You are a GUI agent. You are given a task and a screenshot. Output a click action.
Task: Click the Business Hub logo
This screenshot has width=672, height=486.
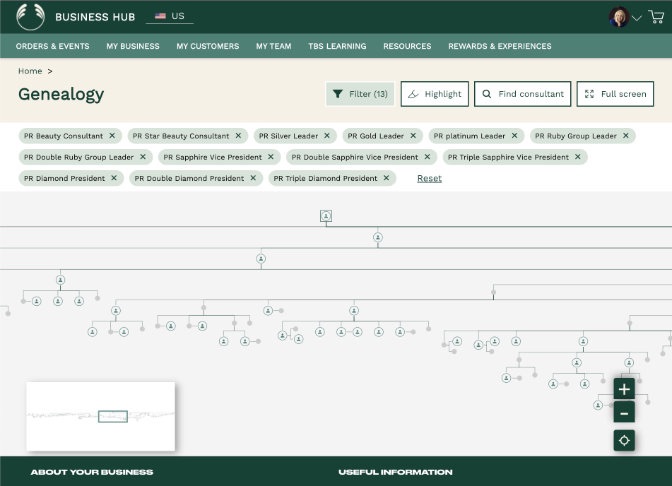coord(30,17)
